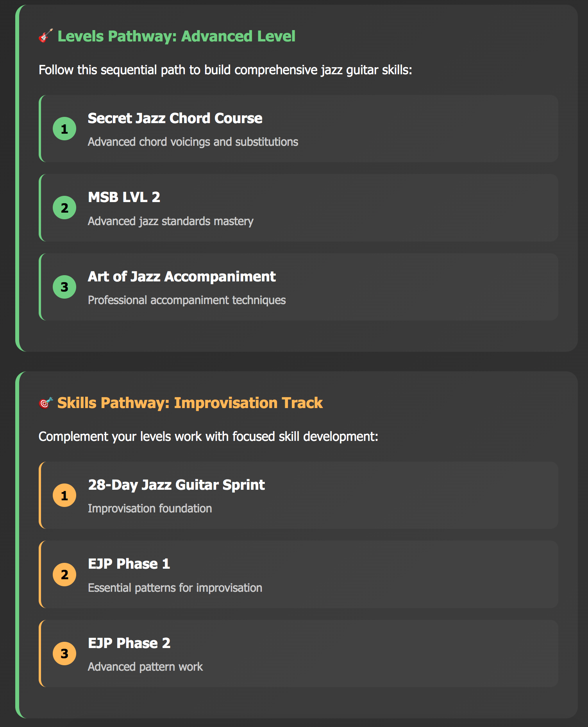This screenshot has width=588, height=727.
Task: Click the Skills Pathway: Improvisation Track heading
Action: (190, 403)
